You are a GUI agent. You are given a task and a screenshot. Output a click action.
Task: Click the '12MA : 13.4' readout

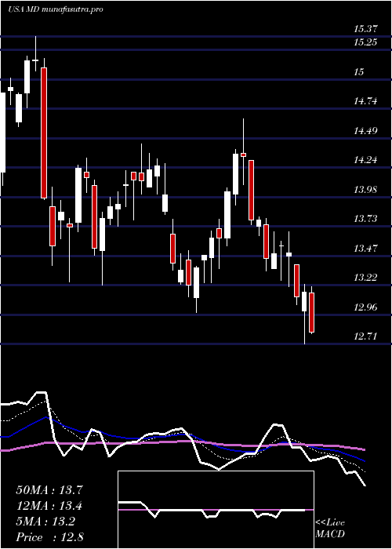click(49, 506)
